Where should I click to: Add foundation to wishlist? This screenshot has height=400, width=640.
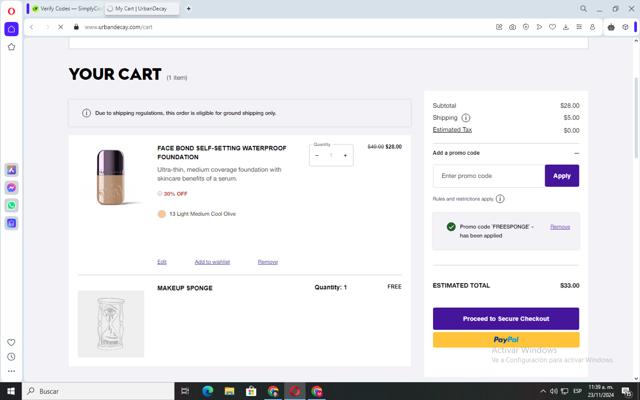tap(212, 262)
